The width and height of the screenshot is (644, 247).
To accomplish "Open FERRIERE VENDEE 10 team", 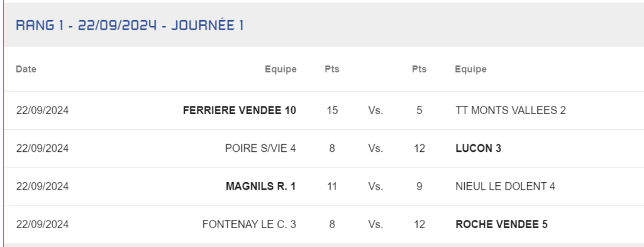I will 240,110.
